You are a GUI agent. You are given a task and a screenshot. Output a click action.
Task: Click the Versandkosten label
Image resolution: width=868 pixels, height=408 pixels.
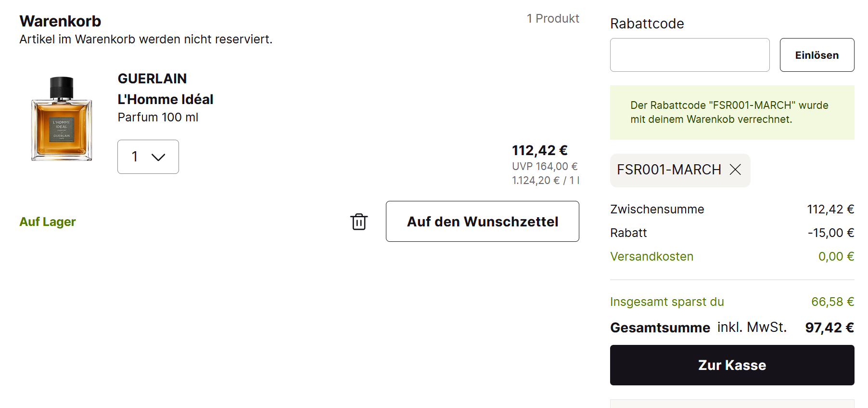(651, 256)
